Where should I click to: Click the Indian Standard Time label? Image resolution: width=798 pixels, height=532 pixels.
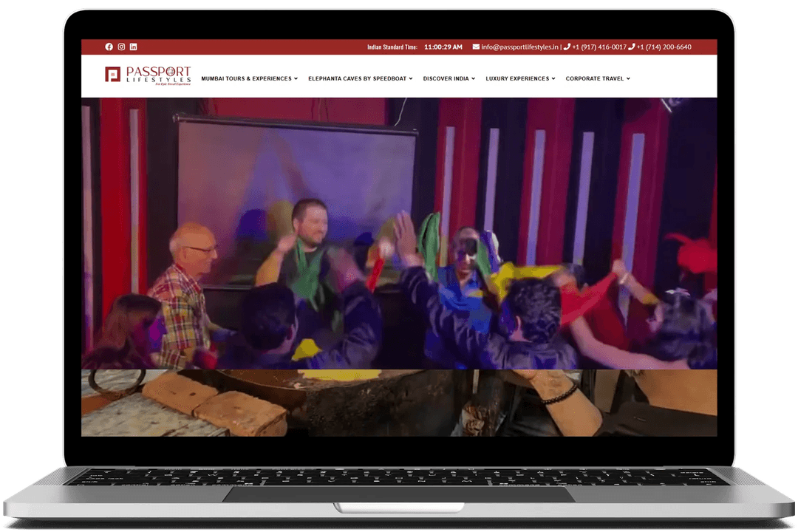click(392, 47)
